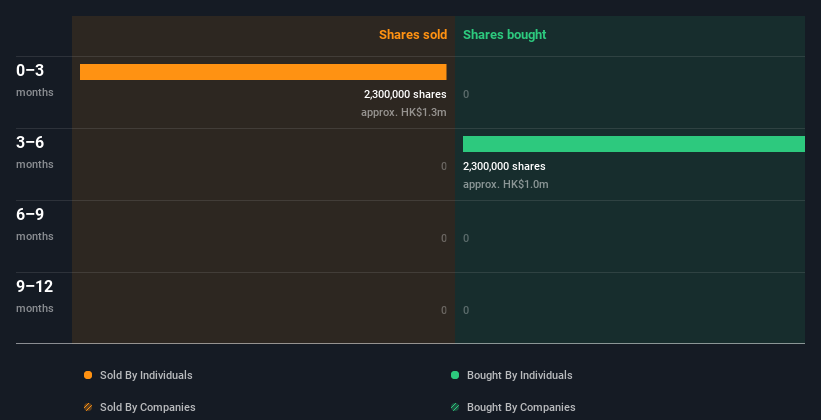This screenshot has width=821, height=420.
Task: Click the green Bought By Individuals legend dot
Action: click(455, 375)
